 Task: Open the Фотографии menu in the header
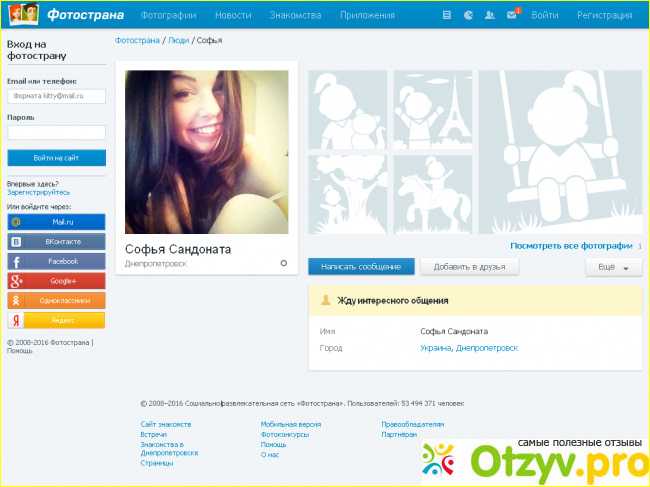click(x=168, y=16)
